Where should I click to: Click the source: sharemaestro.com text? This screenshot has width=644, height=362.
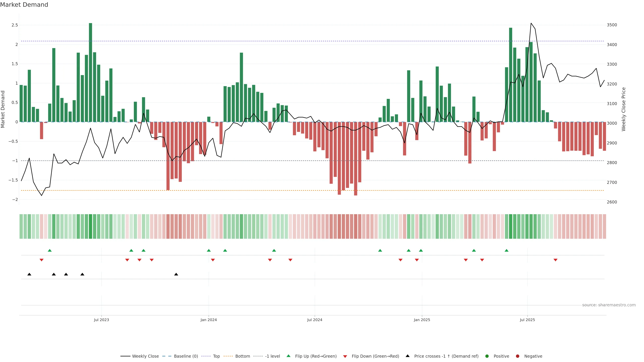[x=609, y=305]
